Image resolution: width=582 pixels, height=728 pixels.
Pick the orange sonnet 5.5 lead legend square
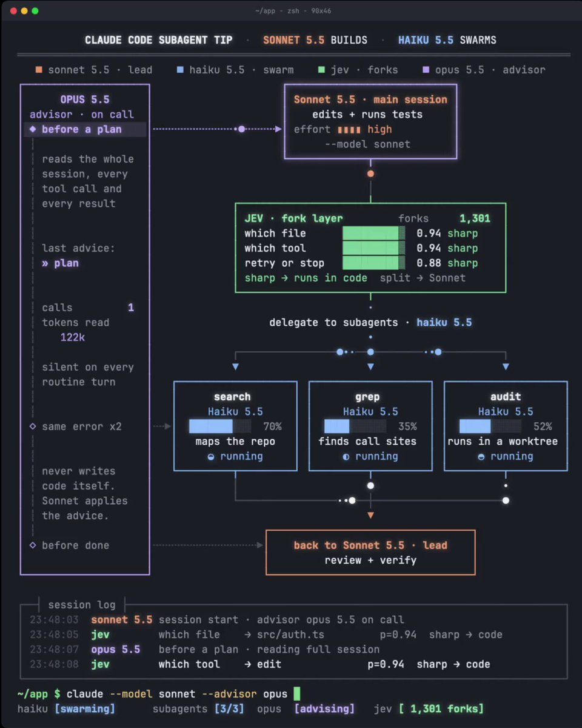39,70
